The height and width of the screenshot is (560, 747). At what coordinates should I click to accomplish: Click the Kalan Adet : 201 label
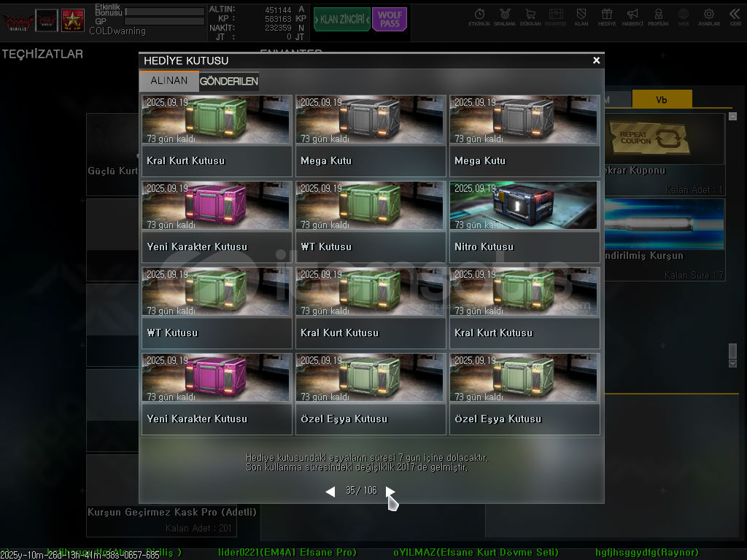(x=198, y=528)
